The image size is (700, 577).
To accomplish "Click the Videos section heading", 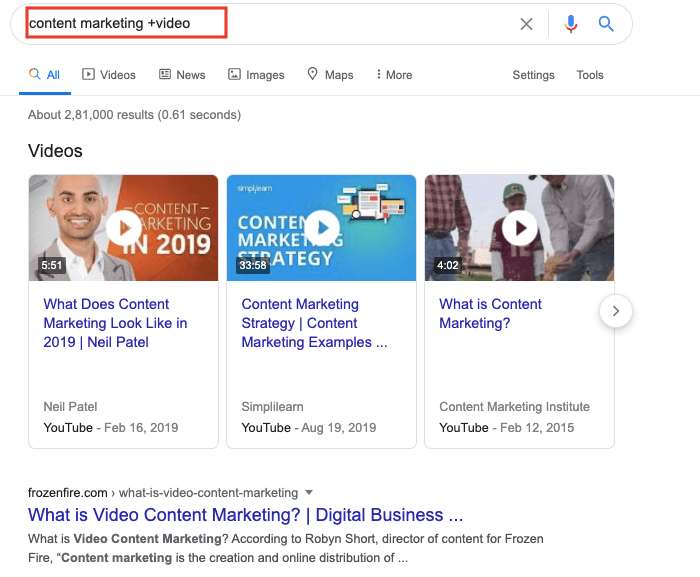I will point(55,151).
